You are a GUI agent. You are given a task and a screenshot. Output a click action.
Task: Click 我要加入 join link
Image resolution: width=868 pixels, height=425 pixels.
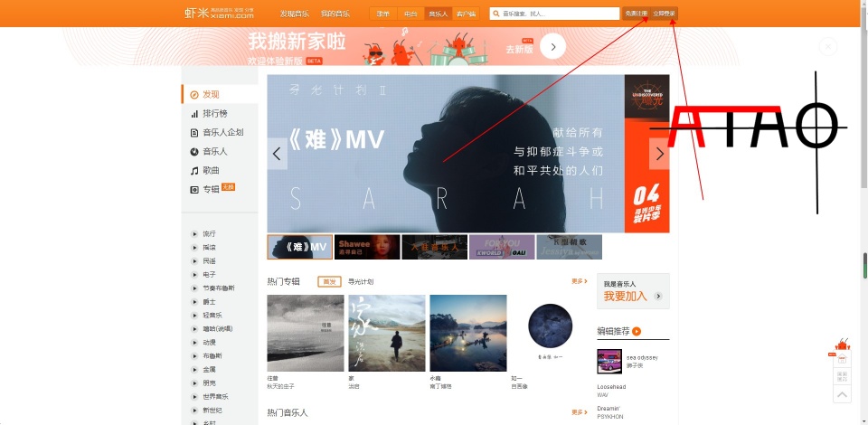(625, 296)
